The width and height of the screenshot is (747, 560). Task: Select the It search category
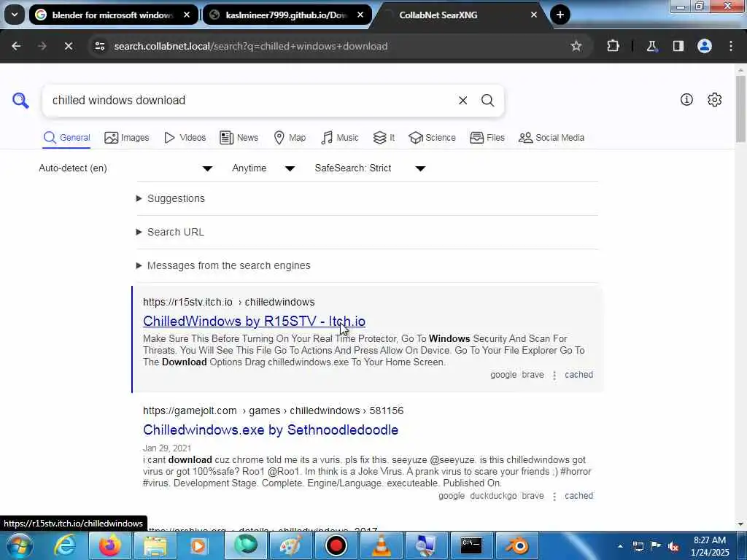[384, 138]
